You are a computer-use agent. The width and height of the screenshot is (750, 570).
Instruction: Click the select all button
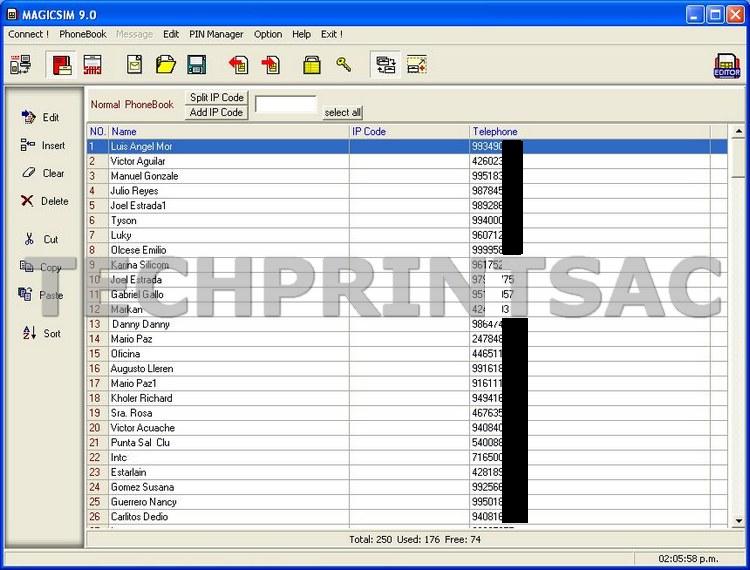pyautogui.click(x=342, y=112)
